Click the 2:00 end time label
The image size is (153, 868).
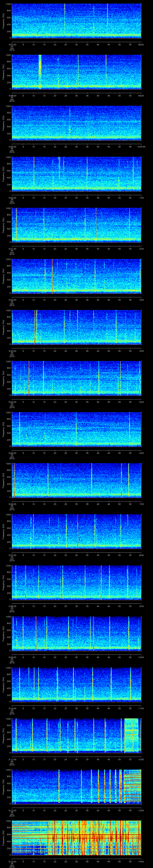tap(141, 249)
